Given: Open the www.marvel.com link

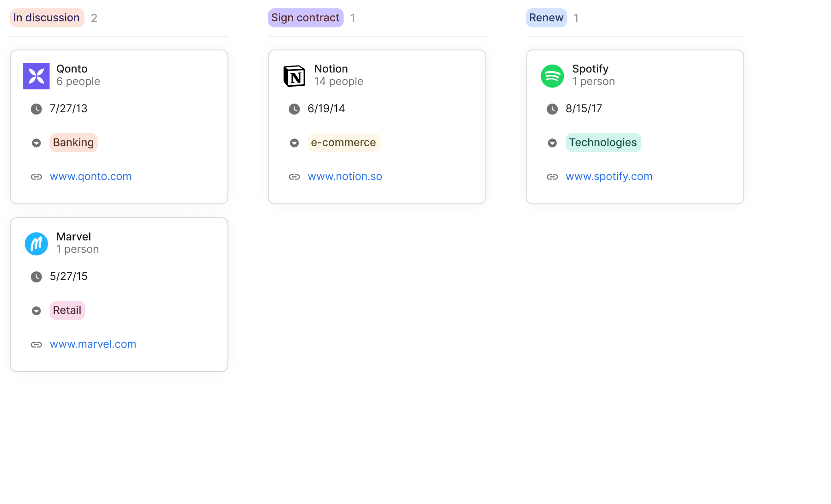Looking at the screenshot, I should (x=93, y=344).
